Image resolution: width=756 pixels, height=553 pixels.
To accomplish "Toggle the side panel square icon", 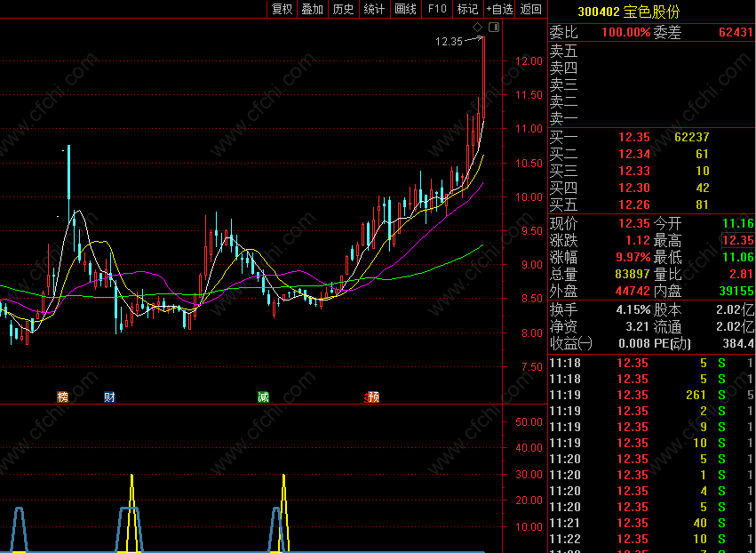I will point(494,27).
